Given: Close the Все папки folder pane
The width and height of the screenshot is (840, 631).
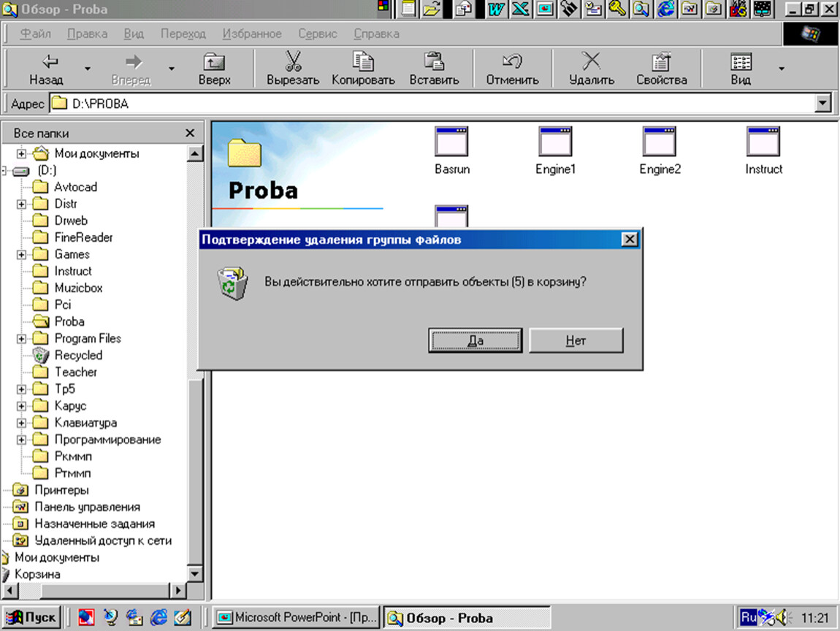Looking at the screenshot, I should 190,133.
